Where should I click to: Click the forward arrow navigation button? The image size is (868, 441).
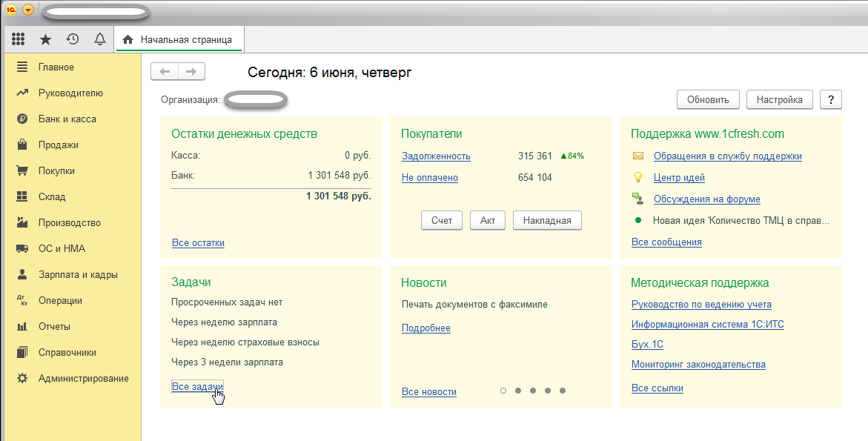[x=191, y=71]
